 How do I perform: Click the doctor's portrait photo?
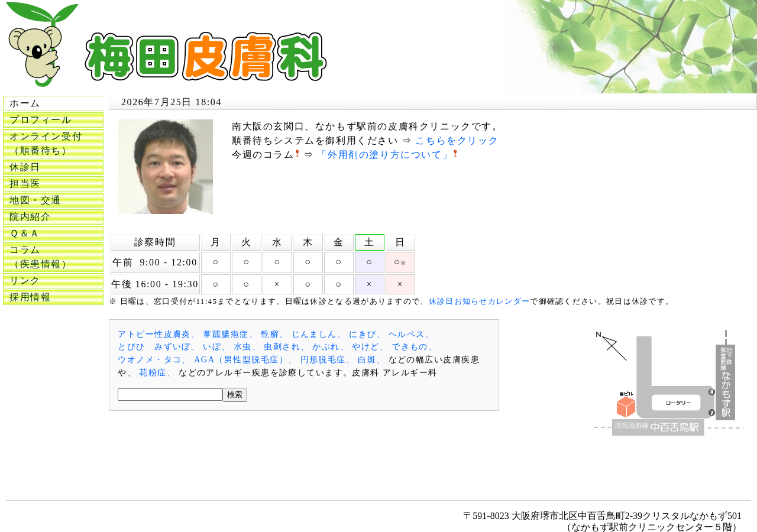[x=166, y=167]
